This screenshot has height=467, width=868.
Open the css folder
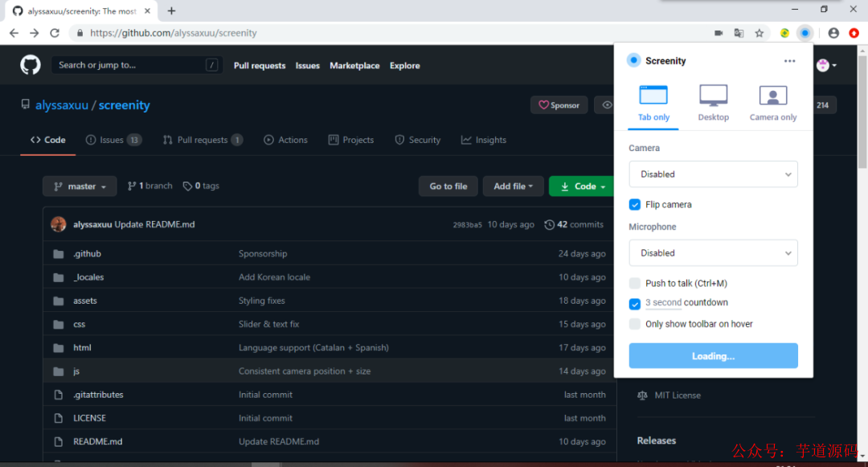point(79,324)
